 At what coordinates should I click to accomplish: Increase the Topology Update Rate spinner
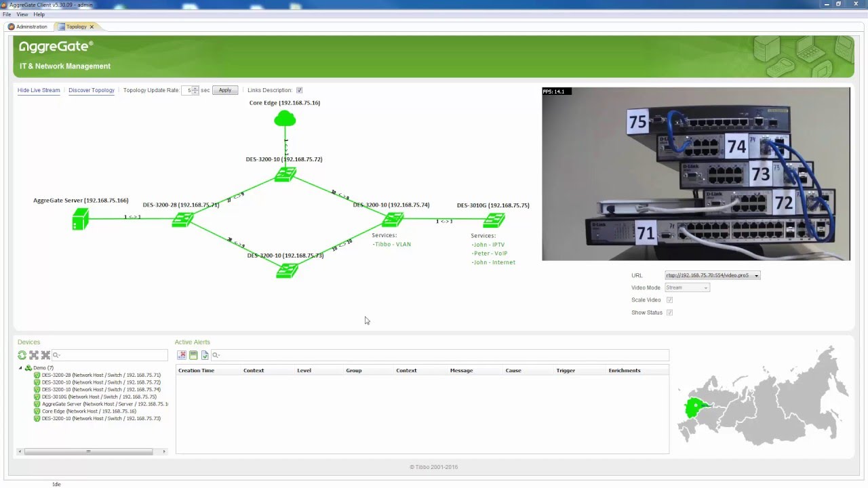click(x=195, y=88)
